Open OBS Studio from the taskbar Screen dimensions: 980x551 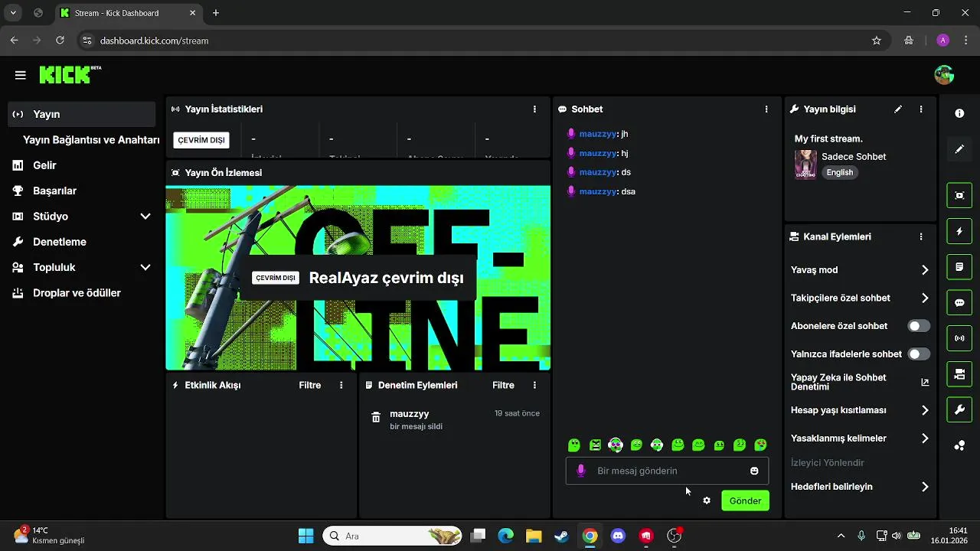click(x=675, y=536)
